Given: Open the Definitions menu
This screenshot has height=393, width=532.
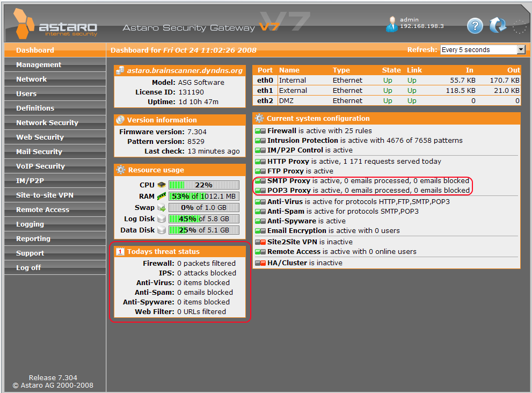Looking at the screenshot, I should 55,108.
